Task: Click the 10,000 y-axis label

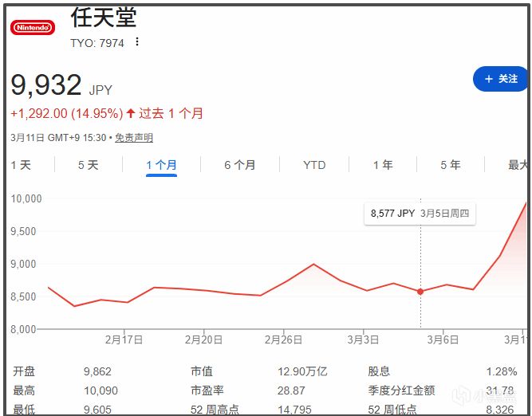Action: click(26, 198)
